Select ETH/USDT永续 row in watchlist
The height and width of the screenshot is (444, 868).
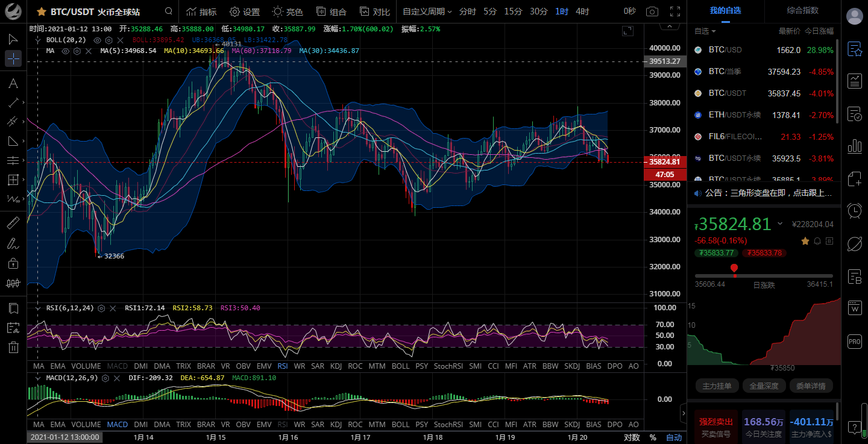(764, 114)
